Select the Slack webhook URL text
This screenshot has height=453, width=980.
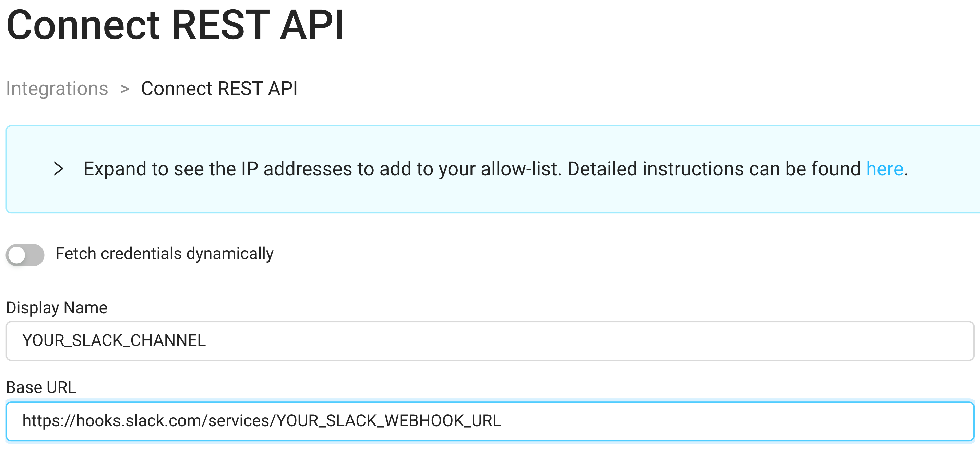click(263, 421)
